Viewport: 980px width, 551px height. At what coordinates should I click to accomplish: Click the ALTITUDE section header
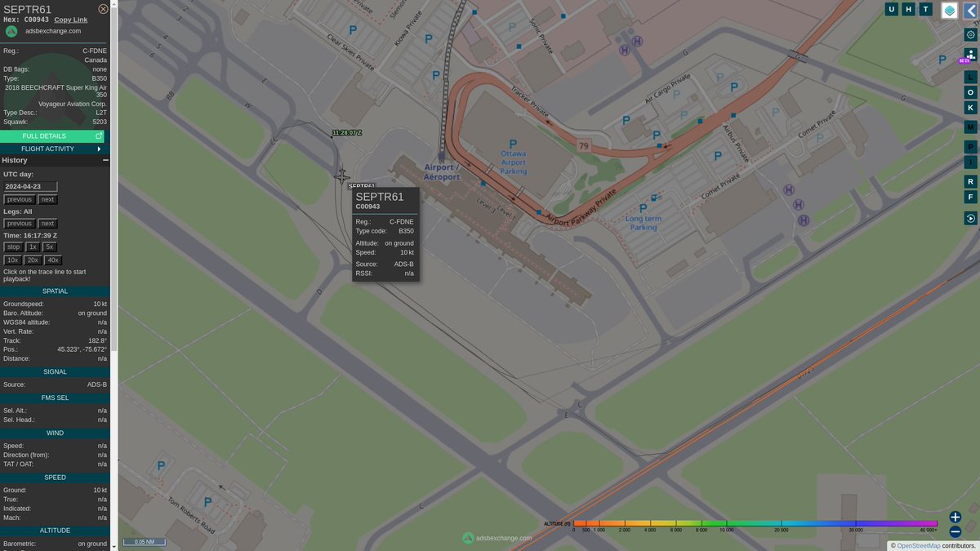pos(56,531)
